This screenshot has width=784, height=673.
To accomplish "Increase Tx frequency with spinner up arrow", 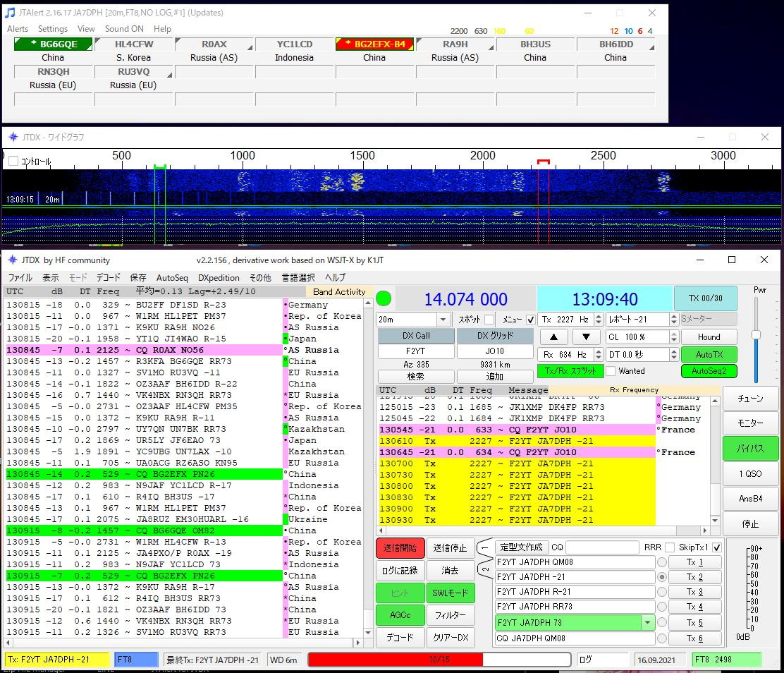I will 599,316.
